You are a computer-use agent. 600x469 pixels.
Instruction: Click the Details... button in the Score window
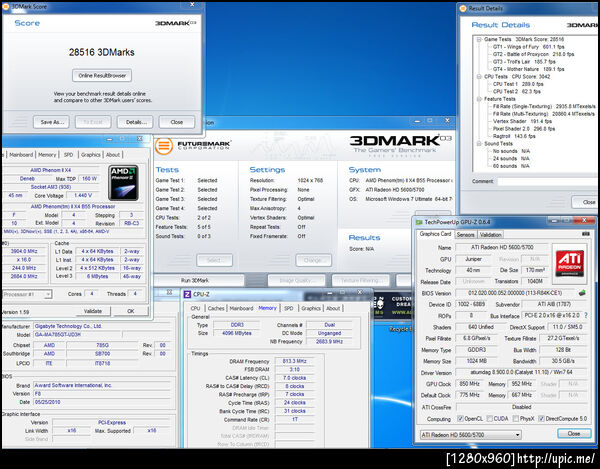135,122
